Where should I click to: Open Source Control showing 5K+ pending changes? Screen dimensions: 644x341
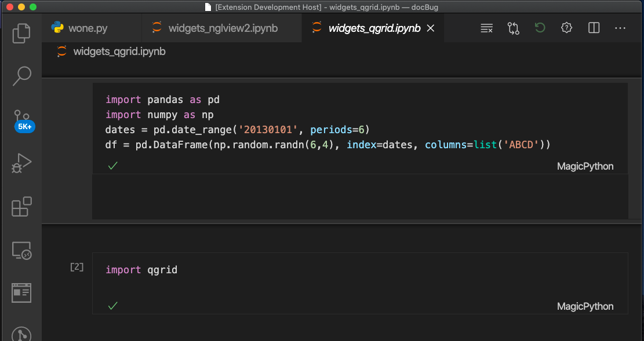21,119
